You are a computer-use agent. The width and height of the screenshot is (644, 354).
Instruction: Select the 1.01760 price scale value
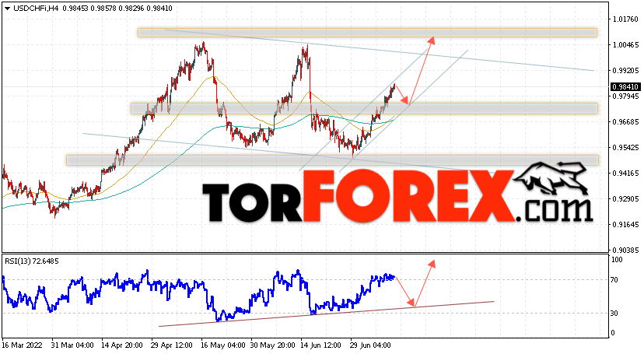click(x=625, y=19)
